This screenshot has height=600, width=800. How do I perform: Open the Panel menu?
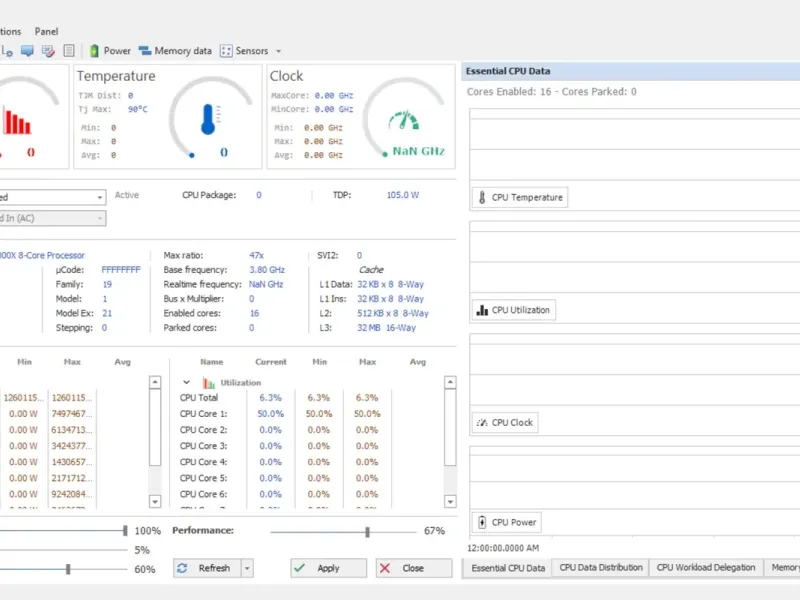pyautogui.click(x=46, y=31)
